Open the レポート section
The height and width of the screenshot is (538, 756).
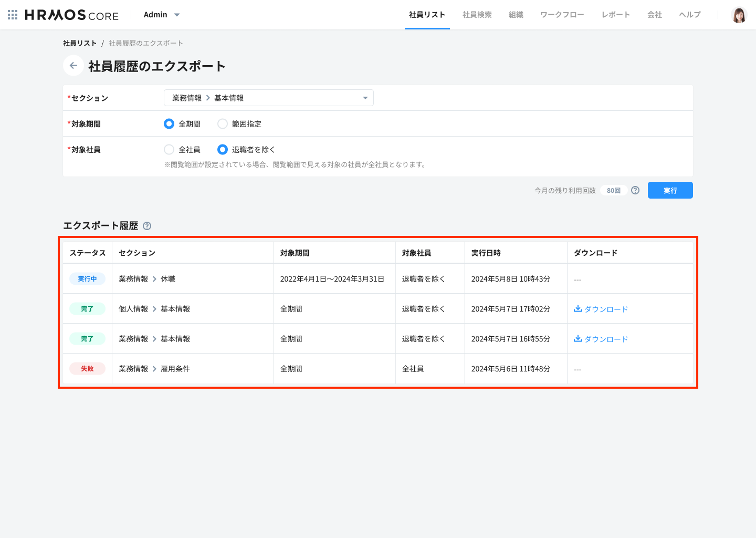point(615,15)
